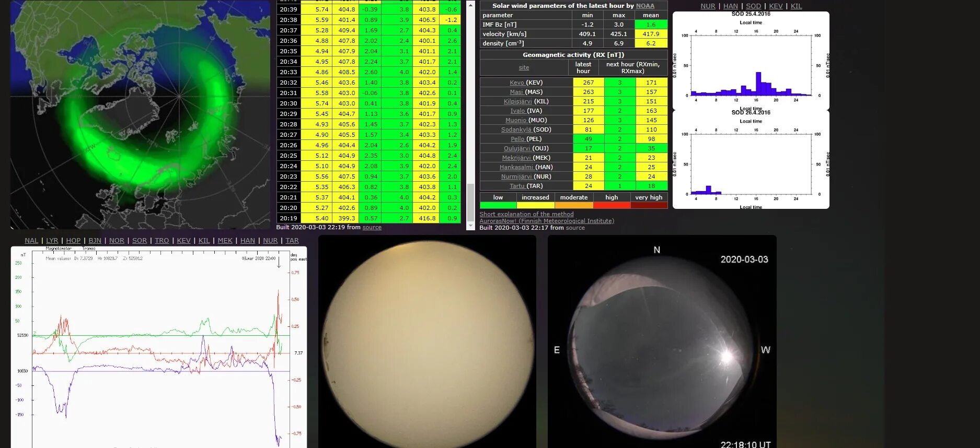The image size is (980, 448).
Task: Click the aurora oval forecast map
Action: click(141, 114)
